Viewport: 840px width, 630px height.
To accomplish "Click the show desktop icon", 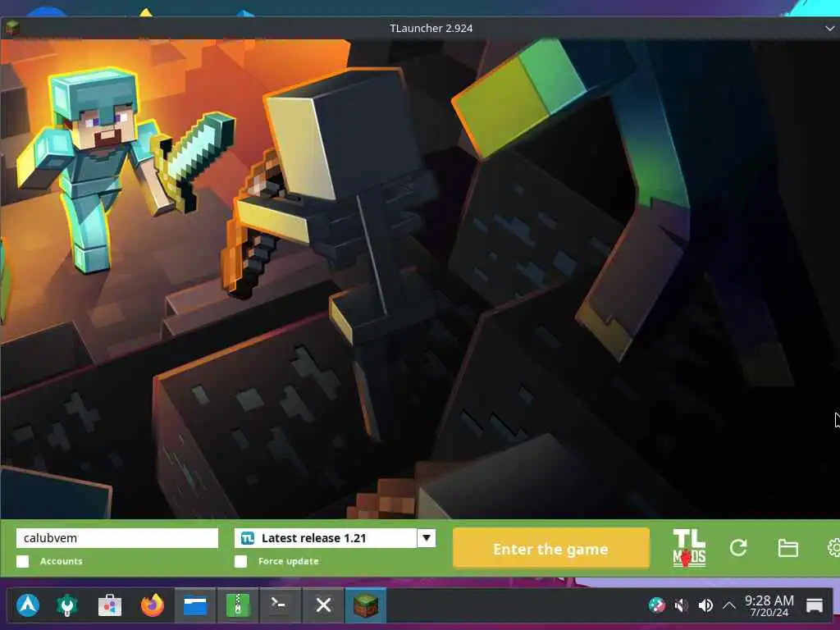I will tap(815, 605).
